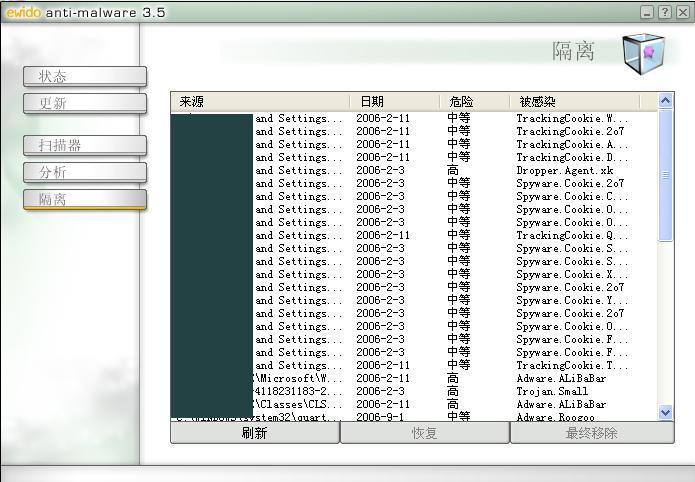This screenshot has height=482, width=695.
Task: Select the TrackingCookie.W... entry
Action: (572, 118)
